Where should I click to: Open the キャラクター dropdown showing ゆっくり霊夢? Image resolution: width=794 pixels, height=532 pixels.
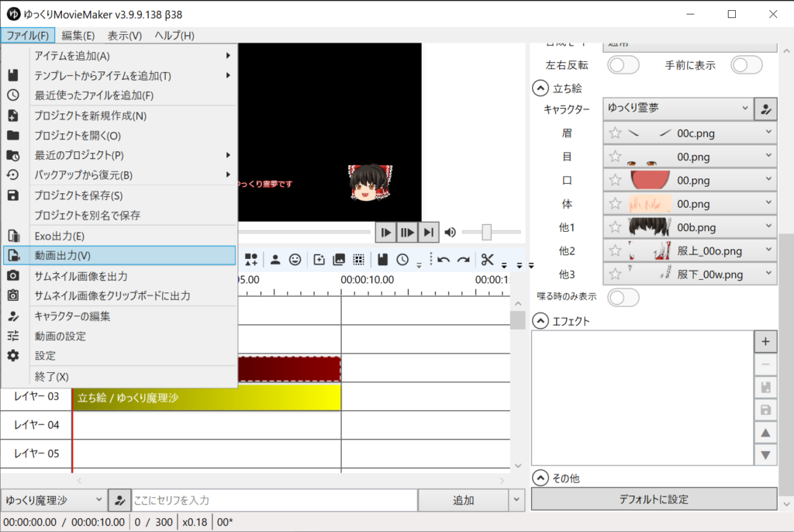click(678, 109)
